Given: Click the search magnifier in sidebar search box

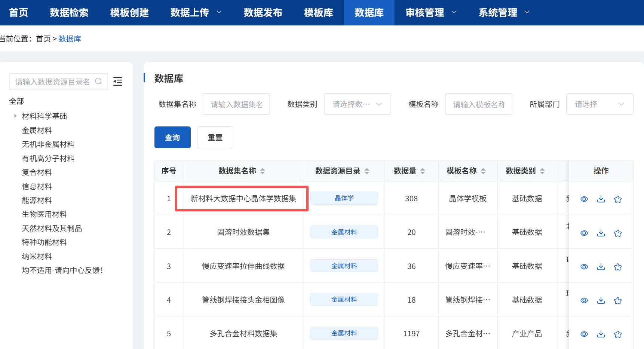Looking at the screenshot, I should pyautogui.click(x=98, y=81).
